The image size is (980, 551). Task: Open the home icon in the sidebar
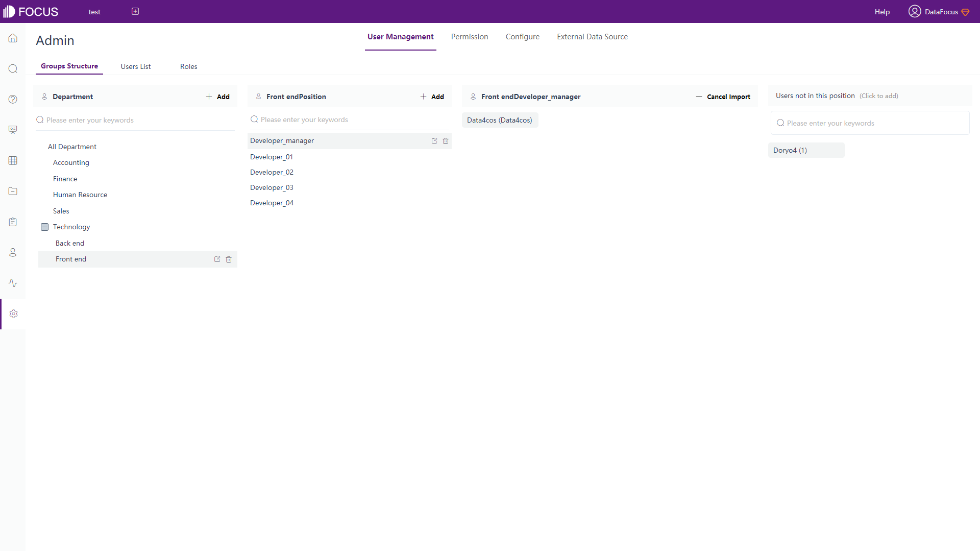(x=13, y=38)
